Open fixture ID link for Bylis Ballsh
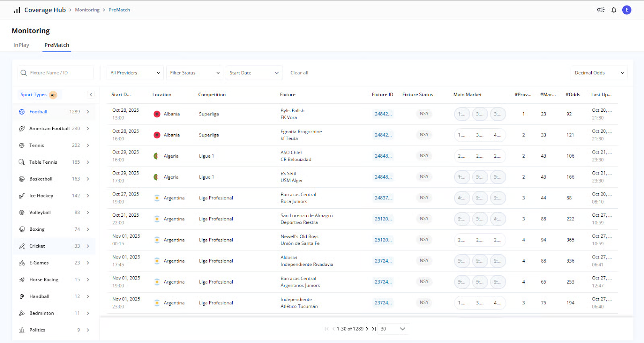Viewport: 644px width, 343px height. (x=383, y=114)
